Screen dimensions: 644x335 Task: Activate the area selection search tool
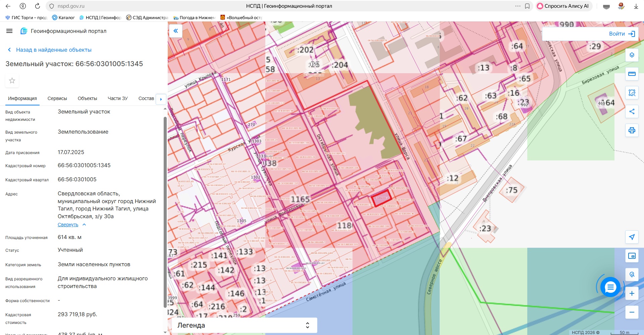(632, 93)
